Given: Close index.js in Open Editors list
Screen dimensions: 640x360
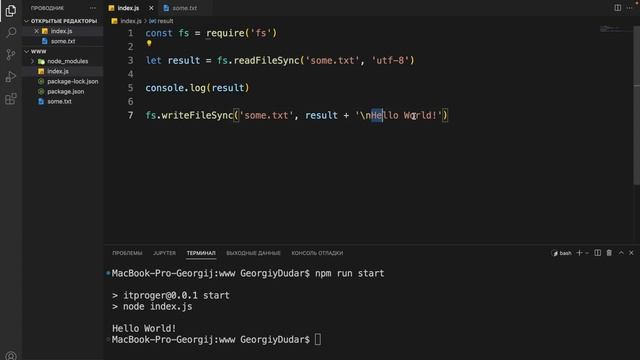Looking at the screenshot, I should coord(36,31).
